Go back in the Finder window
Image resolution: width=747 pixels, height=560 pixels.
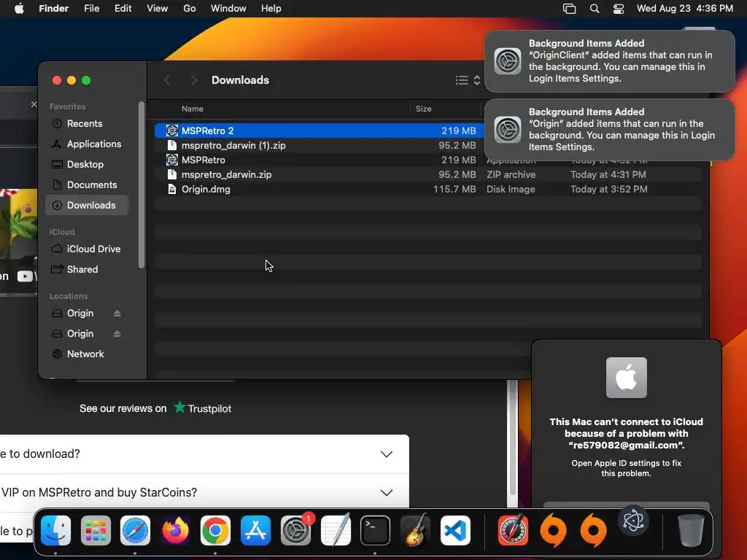167,80
